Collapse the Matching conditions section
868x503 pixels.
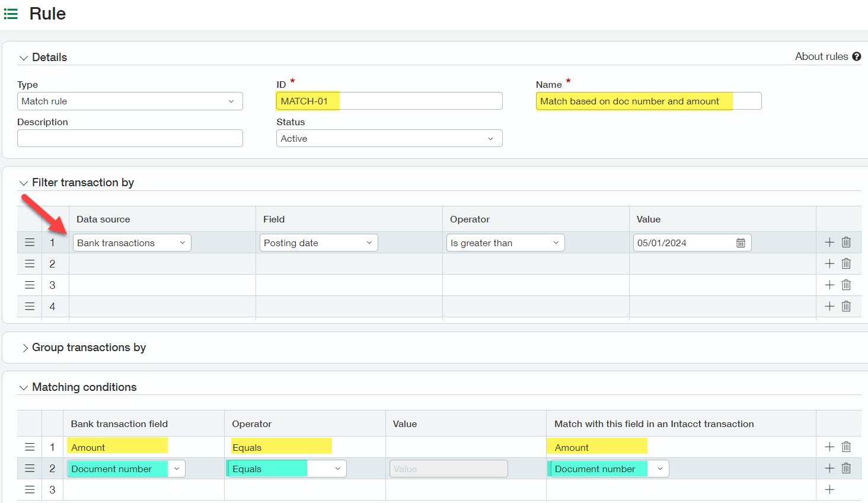pyautogui.click(x=24, y=388)
